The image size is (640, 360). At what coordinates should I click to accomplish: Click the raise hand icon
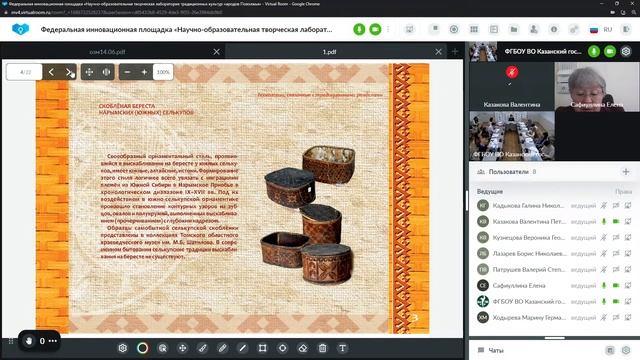click(29, 340)
